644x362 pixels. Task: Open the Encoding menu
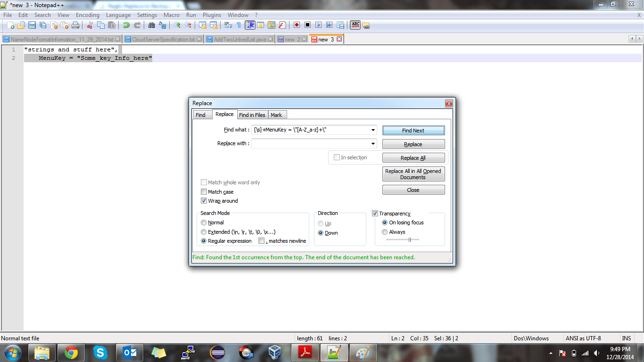87,15
